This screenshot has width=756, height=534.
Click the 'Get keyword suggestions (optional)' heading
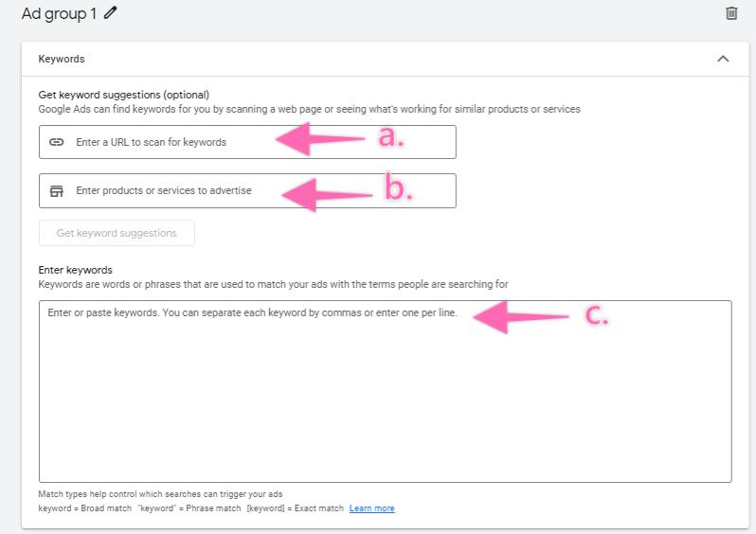click(124, 95)
